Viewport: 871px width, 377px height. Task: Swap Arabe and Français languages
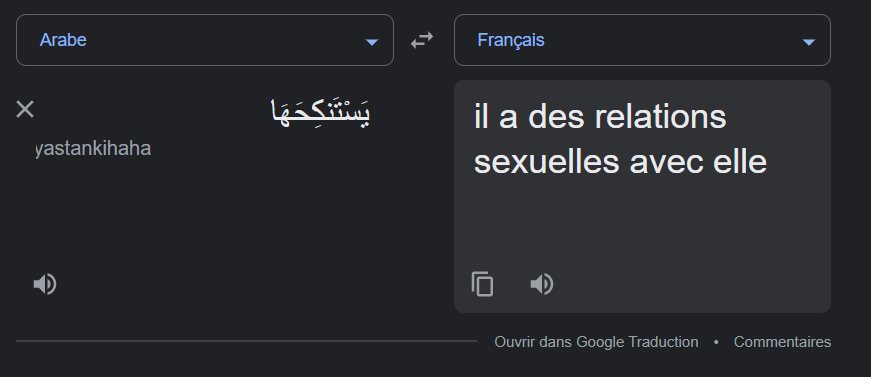tap(422, 40)
